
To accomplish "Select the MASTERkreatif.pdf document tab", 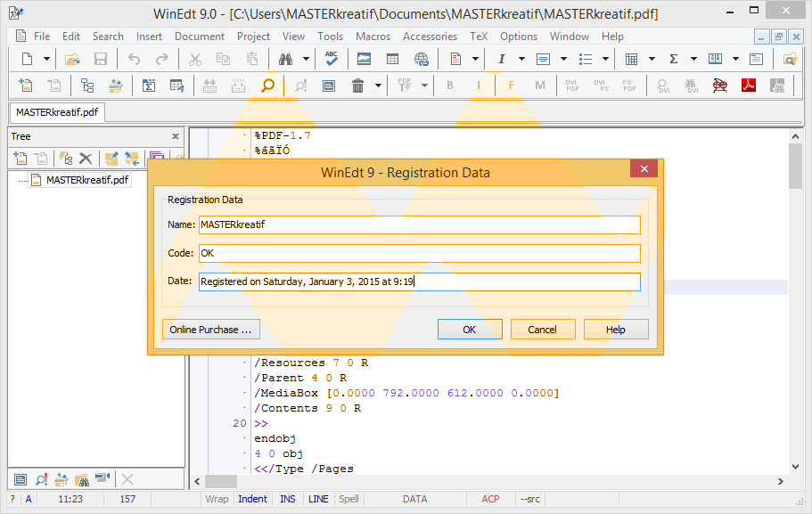I will point(57,112).
